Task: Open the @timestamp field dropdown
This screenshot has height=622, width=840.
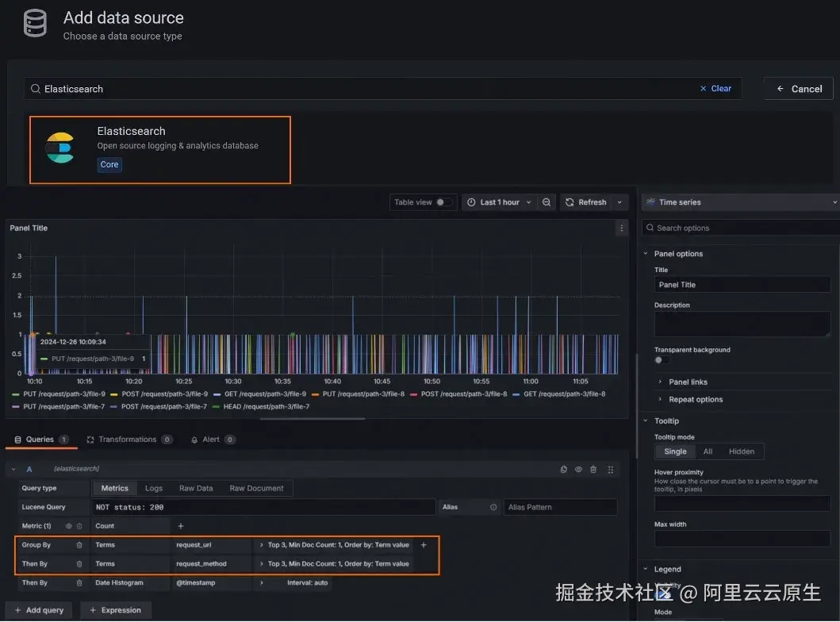Action: [212, 583]
